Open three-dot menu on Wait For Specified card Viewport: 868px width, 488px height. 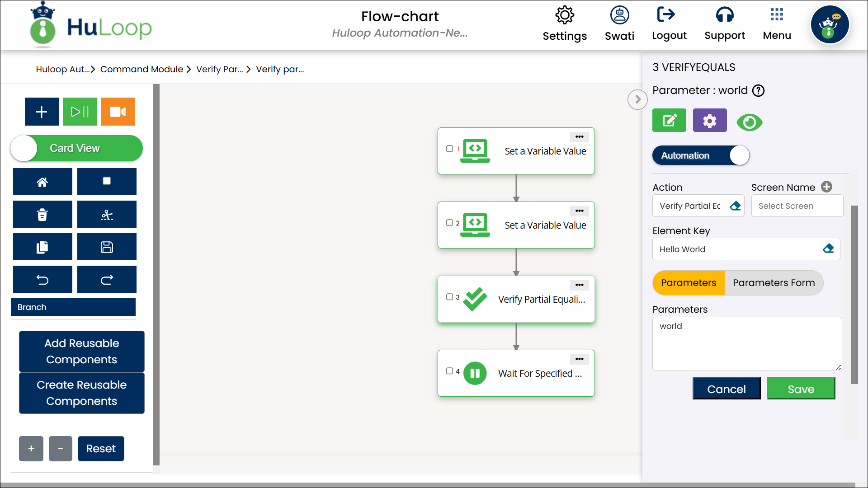[579, 359]
